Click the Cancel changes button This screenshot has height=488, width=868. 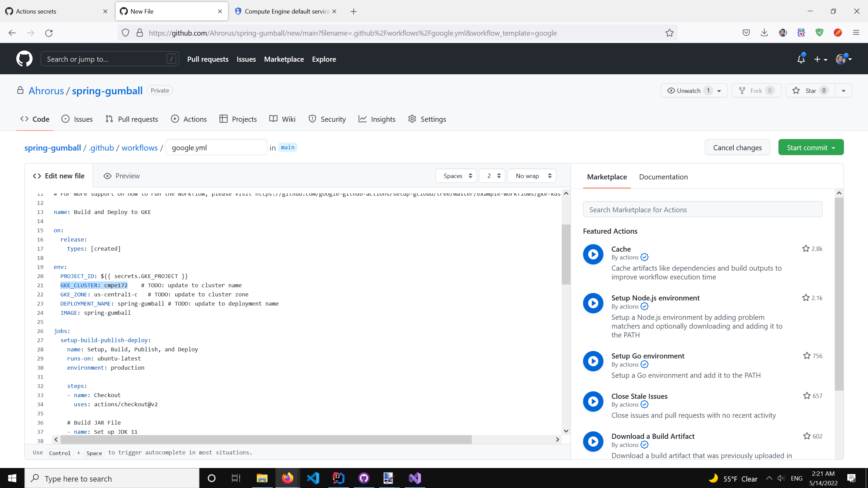(737, 148)
